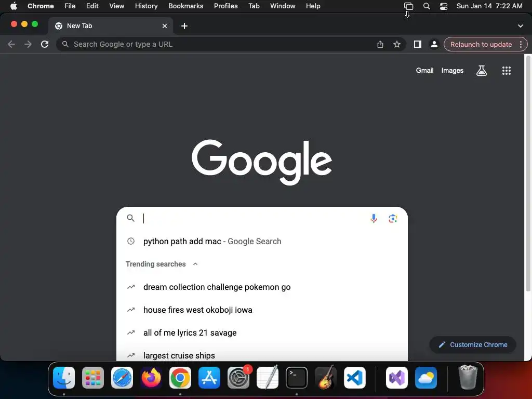Open the Tab menu
This screenshot has width=532, height=399.
pos(254,6)
